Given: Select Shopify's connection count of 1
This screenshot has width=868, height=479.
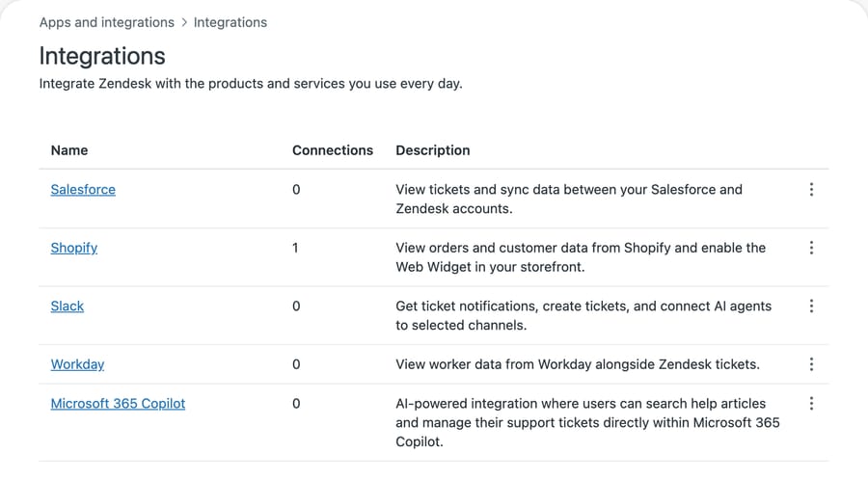Looking at the screenshot, I should [296, 248].
